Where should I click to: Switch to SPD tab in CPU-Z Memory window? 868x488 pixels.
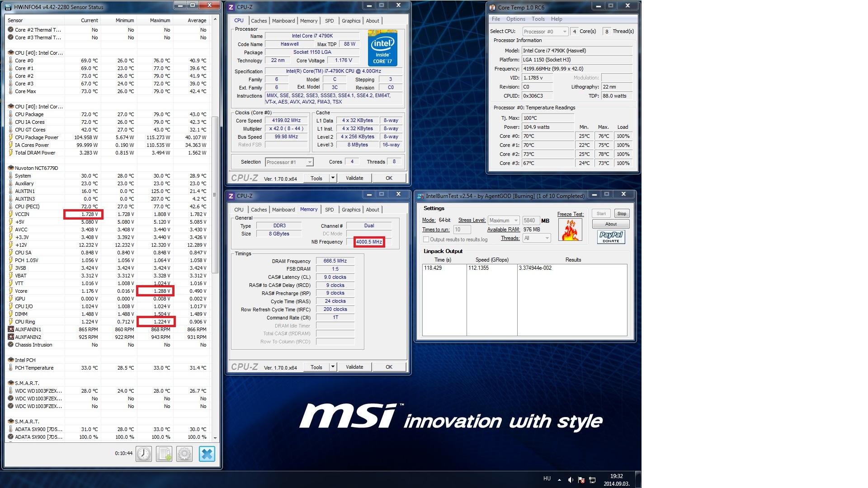coord(329,210)
